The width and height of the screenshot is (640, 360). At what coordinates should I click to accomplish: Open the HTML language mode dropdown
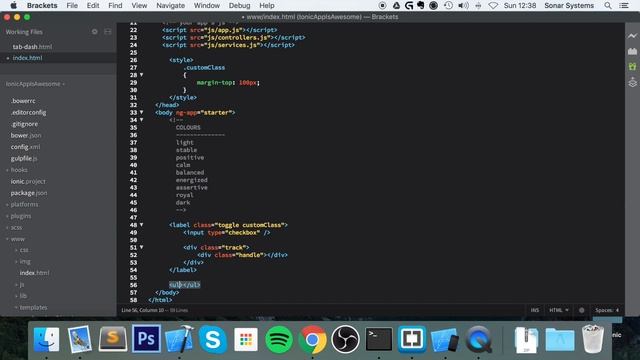558,310
